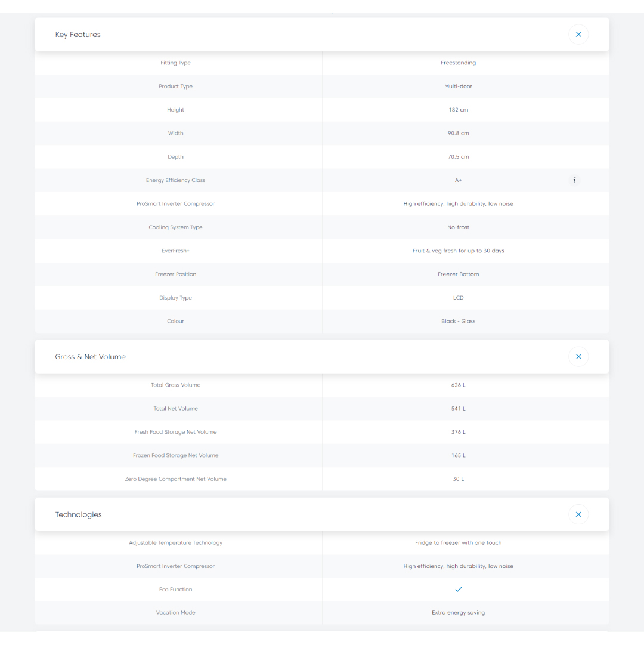Click the A+ energy rating value
The height and width of the screenshot is (645, 644).
(459, 180)
